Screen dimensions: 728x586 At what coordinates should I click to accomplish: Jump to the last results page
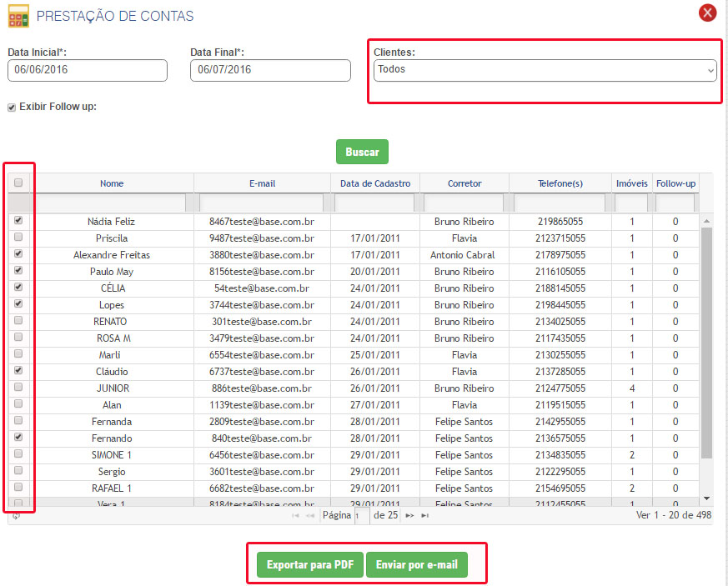tap(425, 516)
